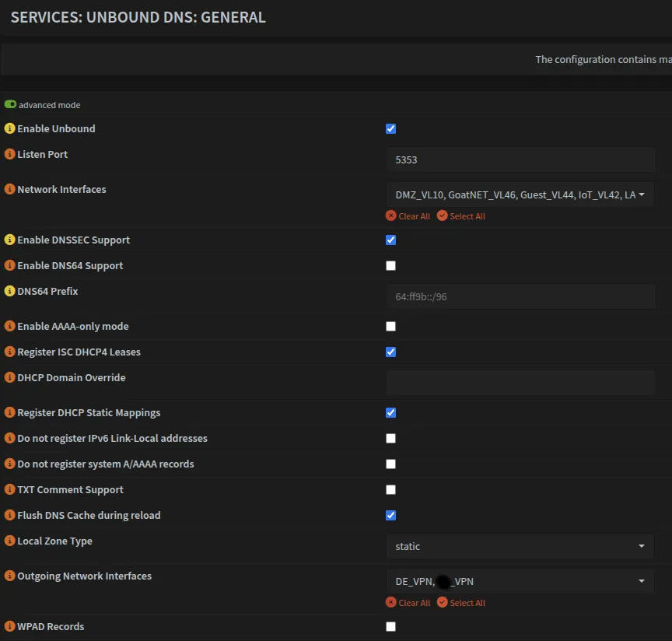Open help info for Listen Port
Screen dimensions: 672x641
[9, 154]
